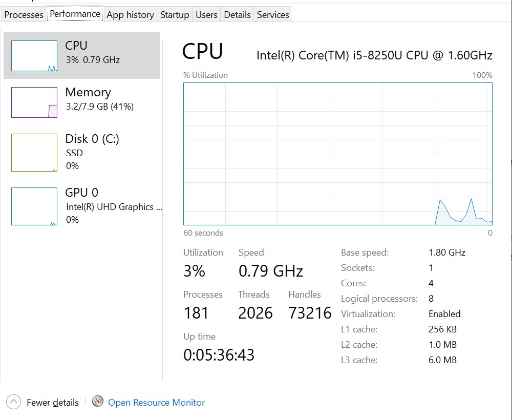This screenshot has width=512, height=420.
Task: Go to the Users tab
Action: 206,15
